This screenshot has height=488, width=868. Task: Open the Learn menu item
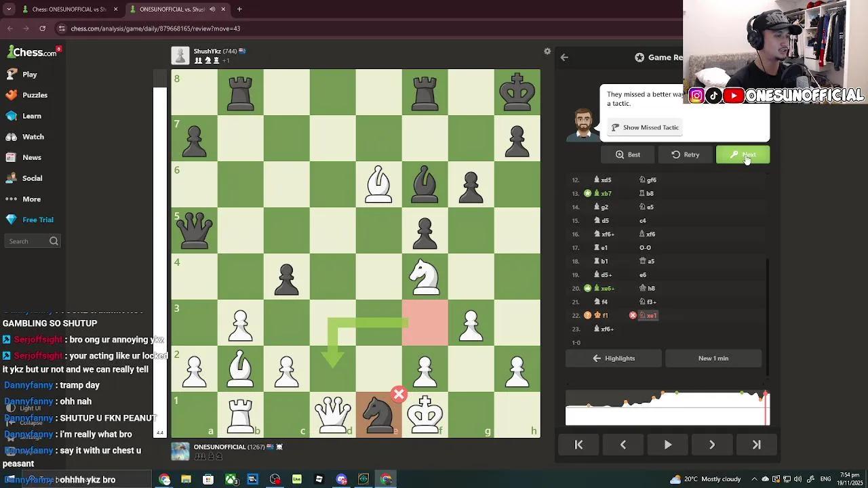31,116
